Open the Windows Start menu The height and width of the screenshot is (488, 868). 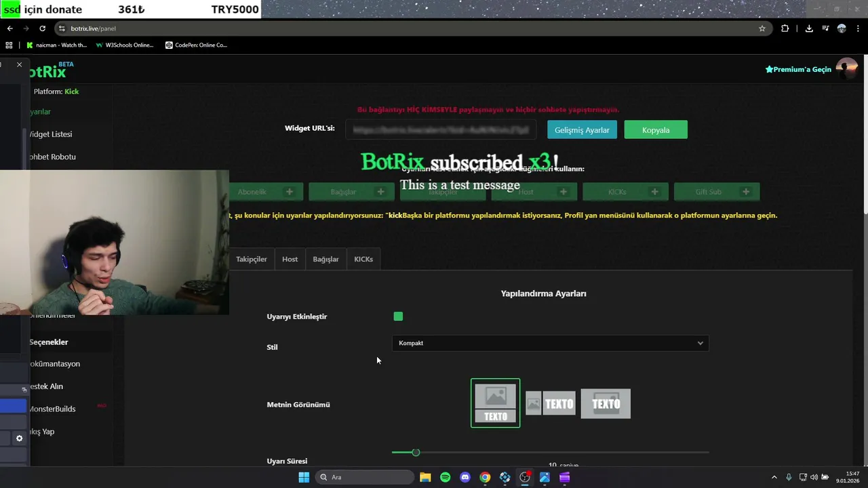click(304, 477)
